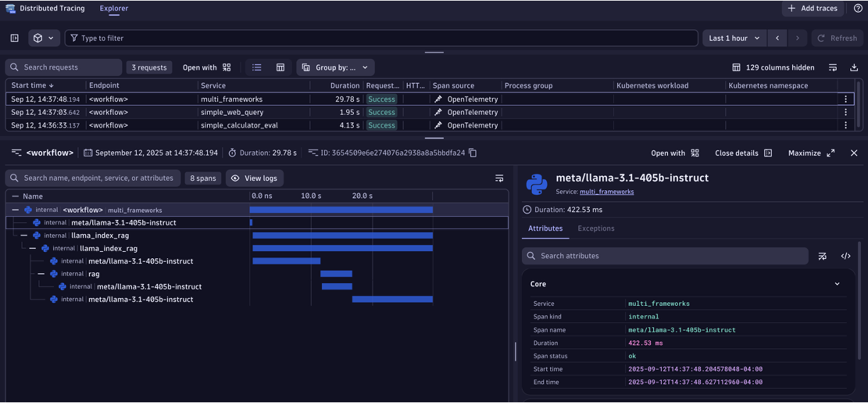Collapse the rag span node
Viewport: 868px width, 403px height.
[41, 274]
